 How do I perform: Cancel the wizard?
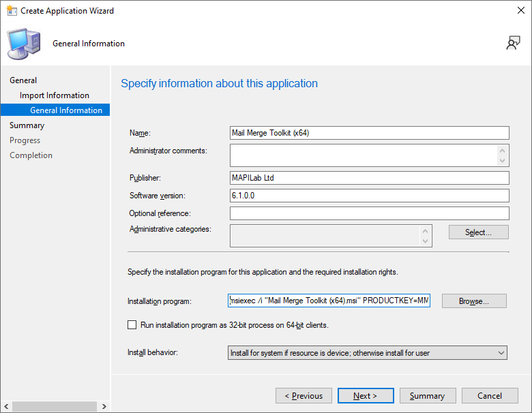(490, 396)
